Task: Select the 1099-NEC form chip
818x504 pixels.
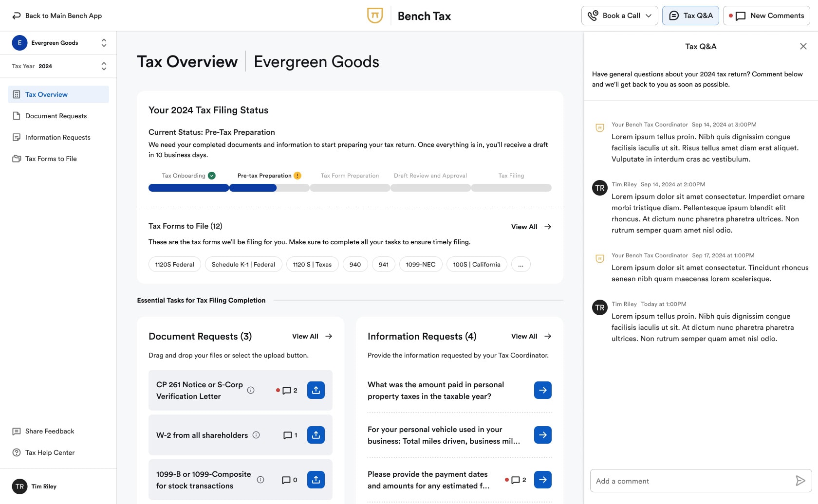Action: coord(421,264)
